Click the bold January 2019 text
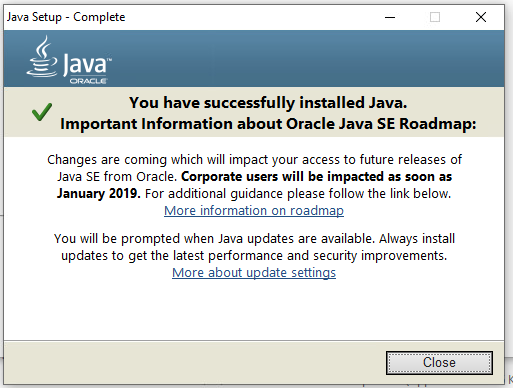Image resolution: width=513 pixels, height=388 pixels. point(99,194)
